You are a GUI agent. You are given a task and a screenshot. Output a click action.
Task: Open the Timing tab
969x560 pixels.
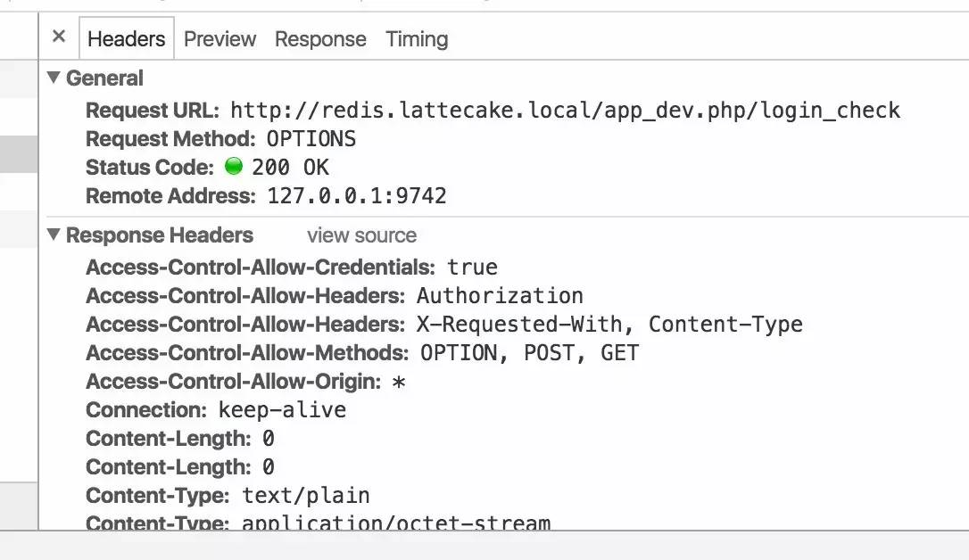coord(417,39)
